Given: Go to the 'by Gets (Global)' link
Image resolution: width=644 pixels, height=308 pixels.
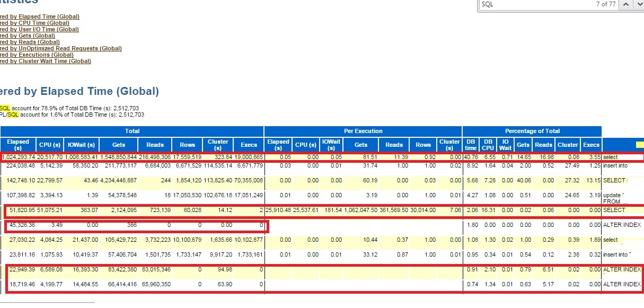Looking at the screenshot, I should click(x=28, y=36).
